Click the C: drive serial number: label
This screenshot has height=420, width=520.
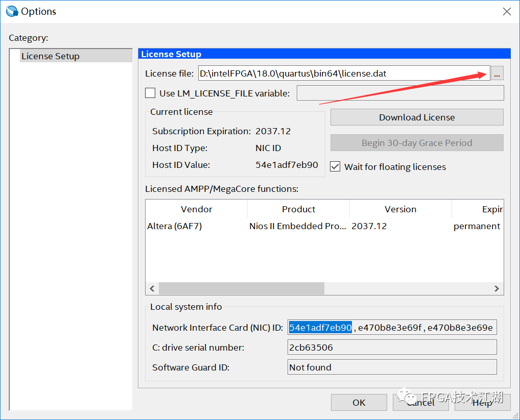pos(198,348)
